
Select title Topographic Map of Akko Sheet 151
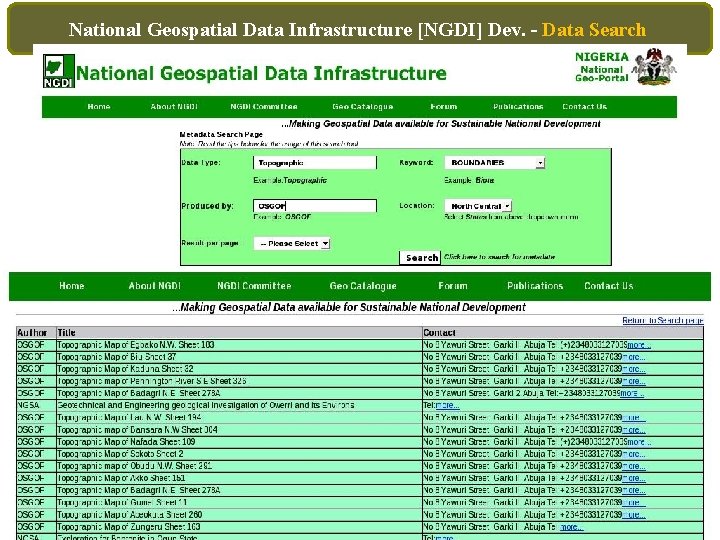[x=121, y=478]
